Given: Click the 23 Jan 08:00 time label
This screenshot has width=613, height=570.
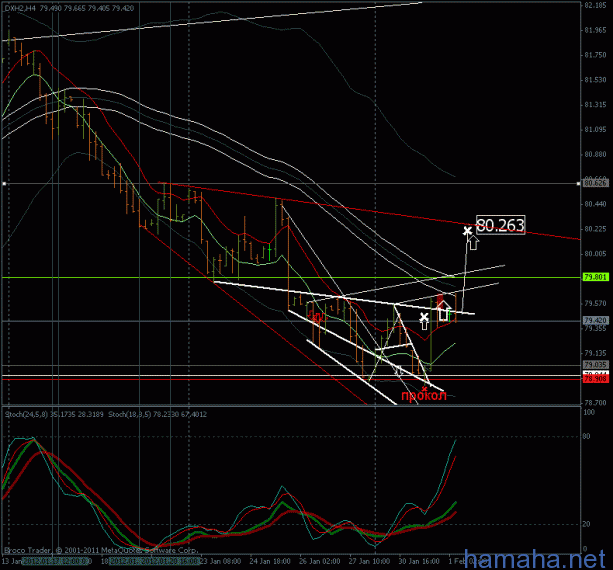Looking at the screenshot, I should click(220, 561).
